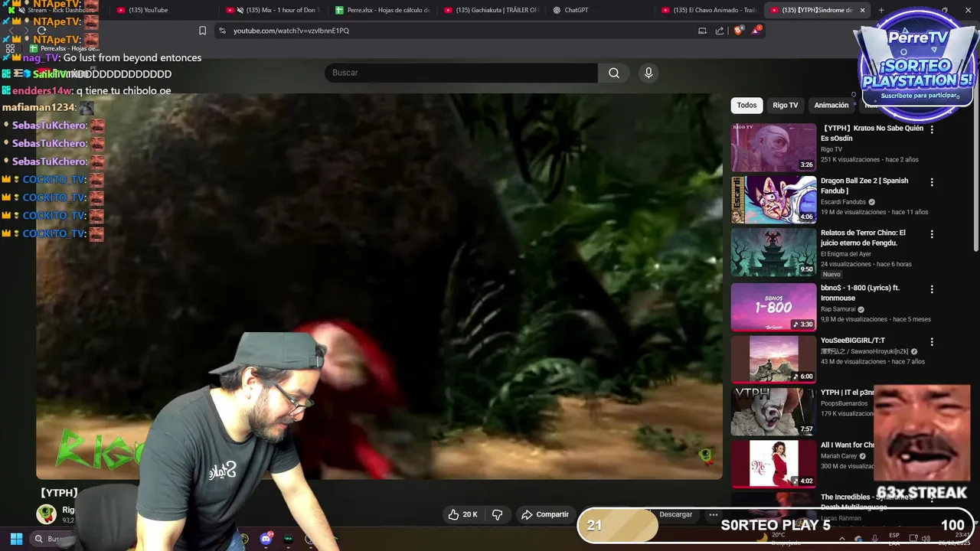Open more actions ellipsis under video
Image resolution: width=980 pixels, height=551 pixels.
(713, 514)
